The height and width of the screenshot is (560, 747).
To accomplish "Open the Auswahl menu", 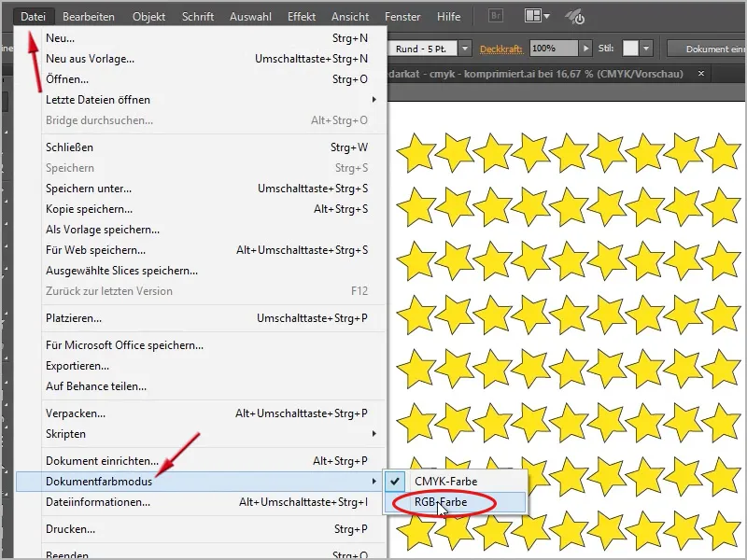I will click(250, 17).
